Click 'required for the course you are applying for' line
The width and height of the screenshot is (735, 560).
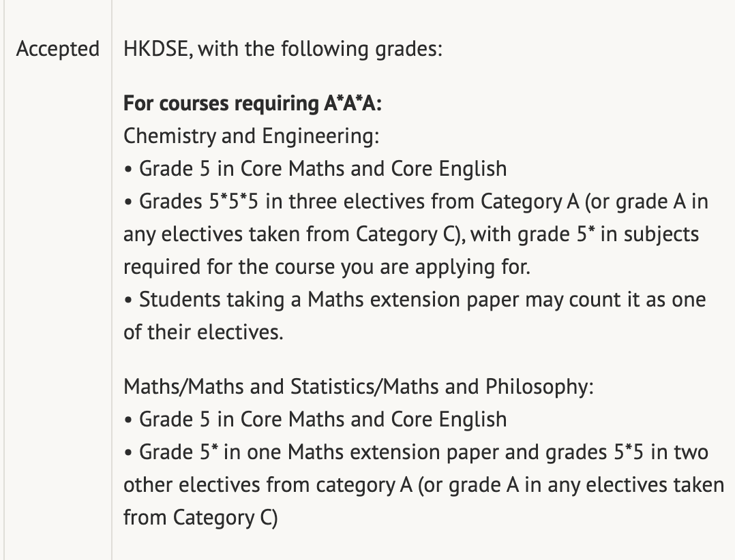point(327,267)
